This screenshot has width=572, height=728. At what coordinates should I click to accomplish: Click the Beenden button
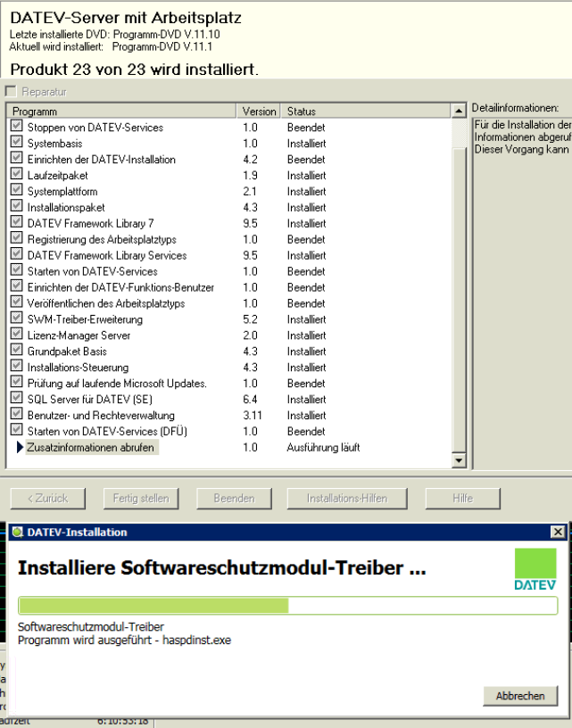coord(235,498)
